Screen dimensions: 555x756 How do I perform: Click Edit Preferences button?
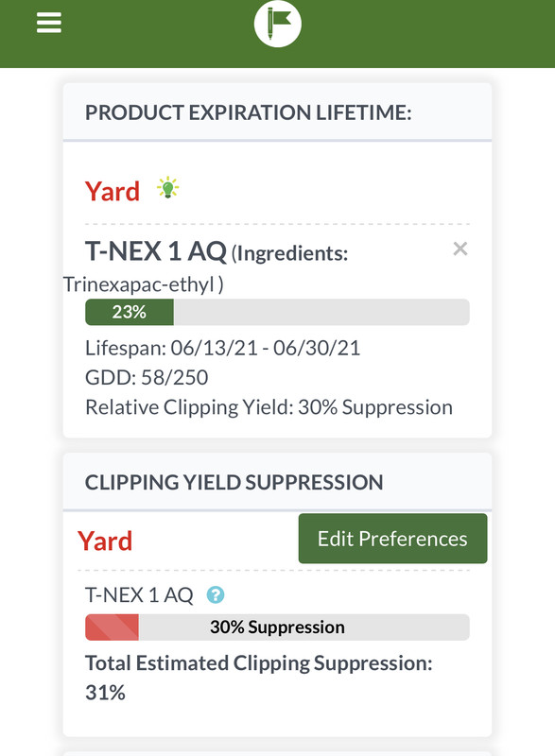point(392,539)
